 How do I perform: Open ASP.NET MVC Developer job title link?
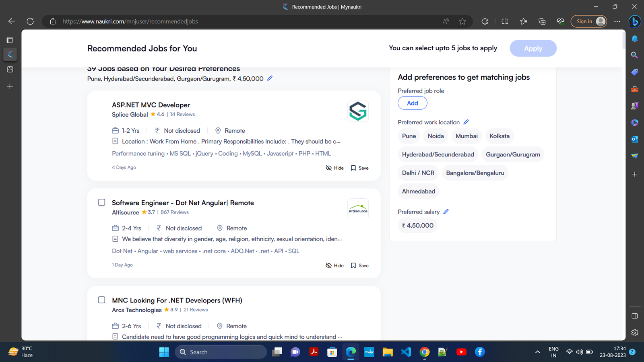[x=151, y=105]
